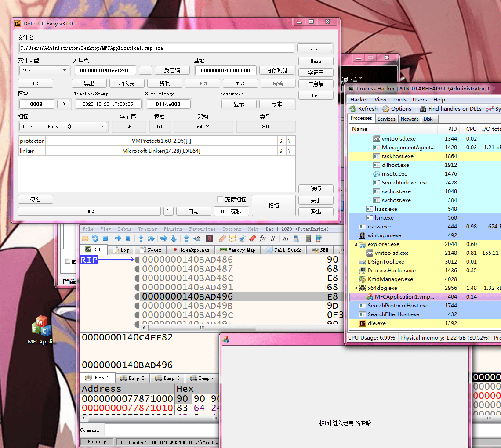
Task: Click the x64dbg Pause icon
Action: tap(128, 238)
